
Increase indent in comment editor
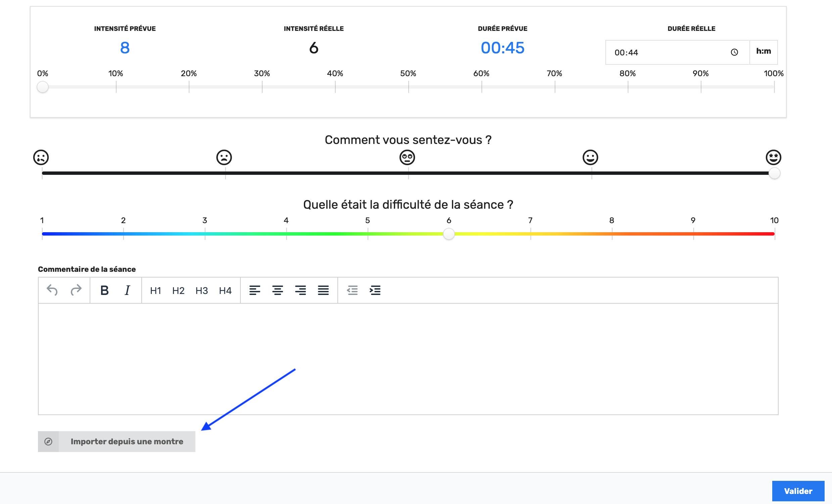point(375,290)
